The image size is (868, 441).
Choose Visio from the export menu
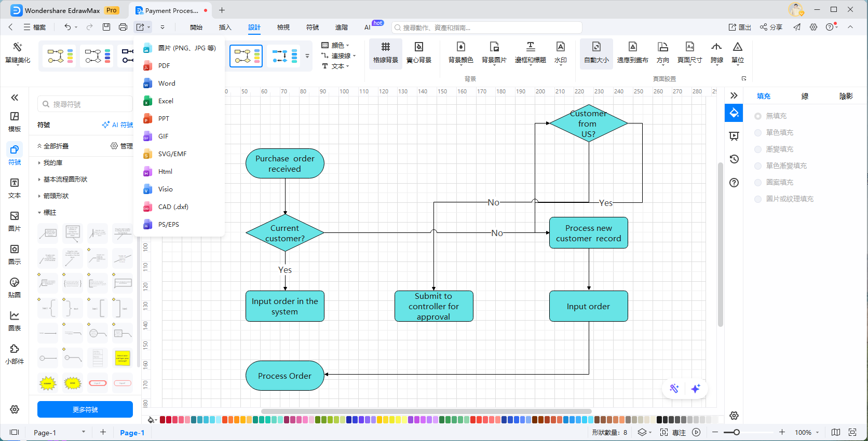tap(179, 189)
